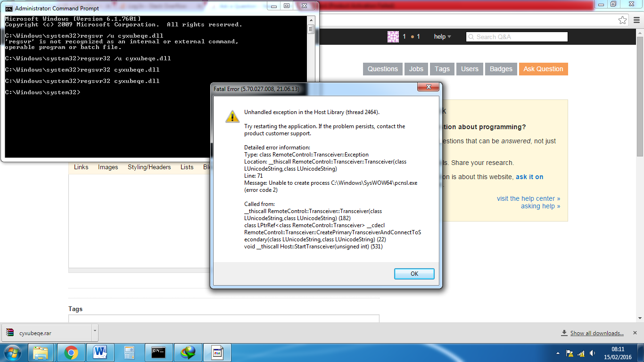644x362 pixels.
Task: Click the volume speaker icon in the tray
Action: coord(593,353)
